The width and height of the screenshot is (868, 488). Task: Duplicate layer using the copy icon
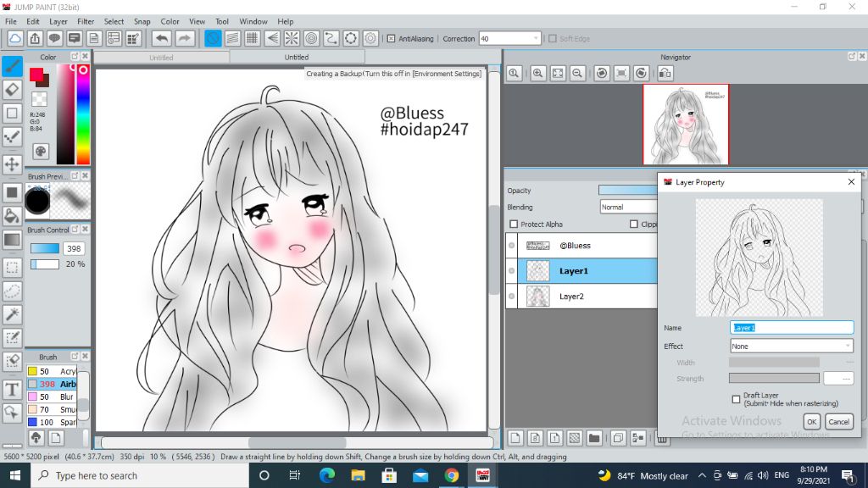tap(618, 438)
